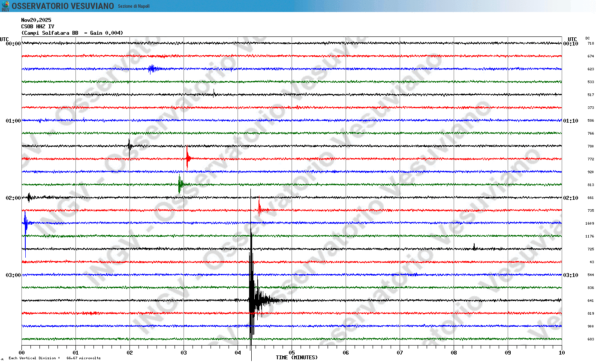
Task: Click the OSSERVATORIO VESUVIANO header title
Action: tap(63, 6)
